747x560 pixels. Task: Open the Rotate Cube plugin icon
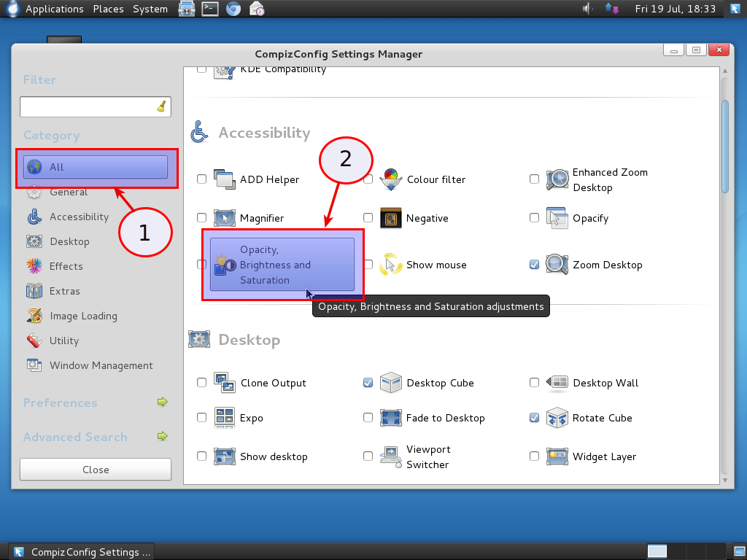pyautogui.click(x=557, y=418)
